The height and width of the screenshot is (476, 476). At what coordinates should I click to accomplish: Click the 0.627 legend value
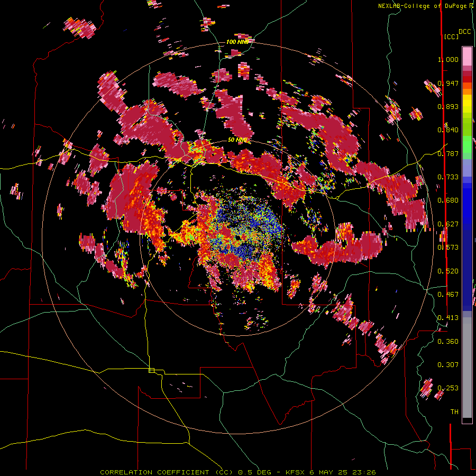(448, 224)
